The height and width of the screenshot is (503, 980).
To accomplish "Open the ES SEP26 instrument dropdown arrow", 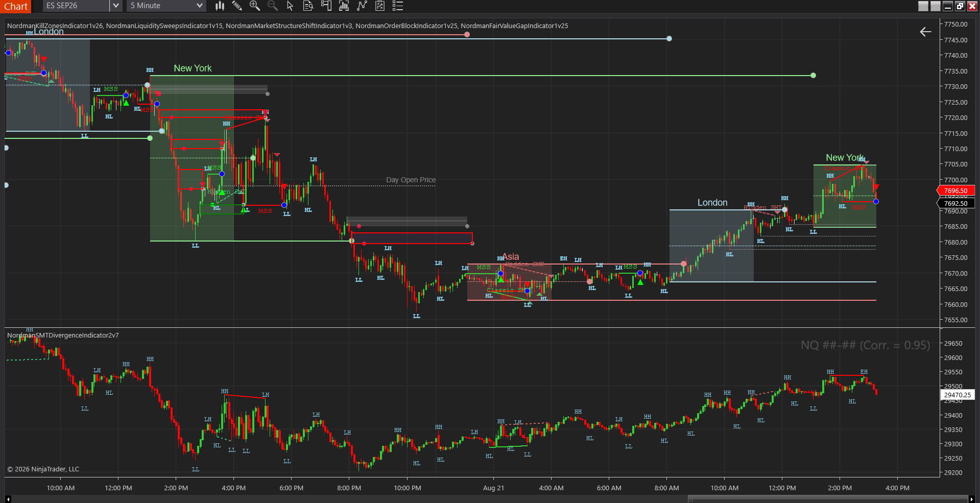I will click(x=116, y=6).
